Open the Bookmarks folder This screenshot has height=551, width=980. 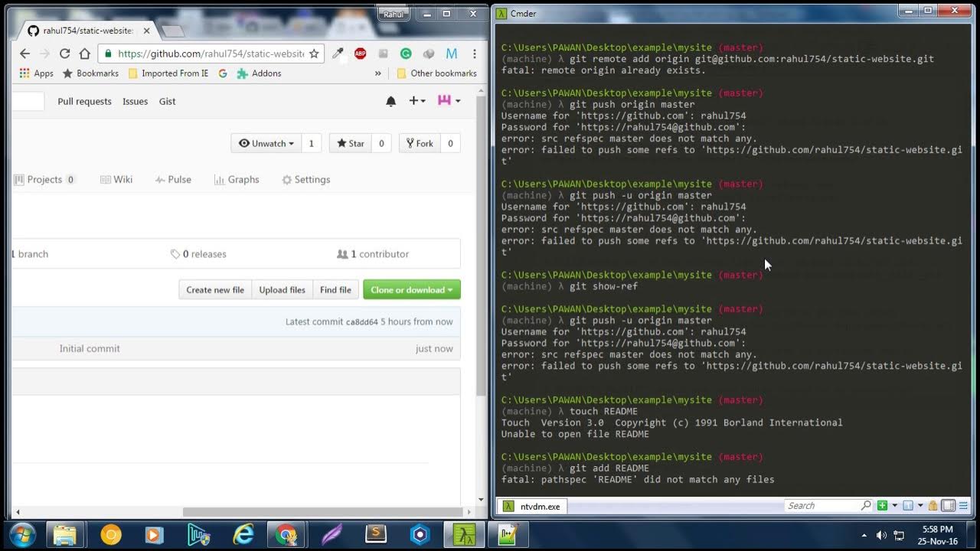click(x=90, y=73)
